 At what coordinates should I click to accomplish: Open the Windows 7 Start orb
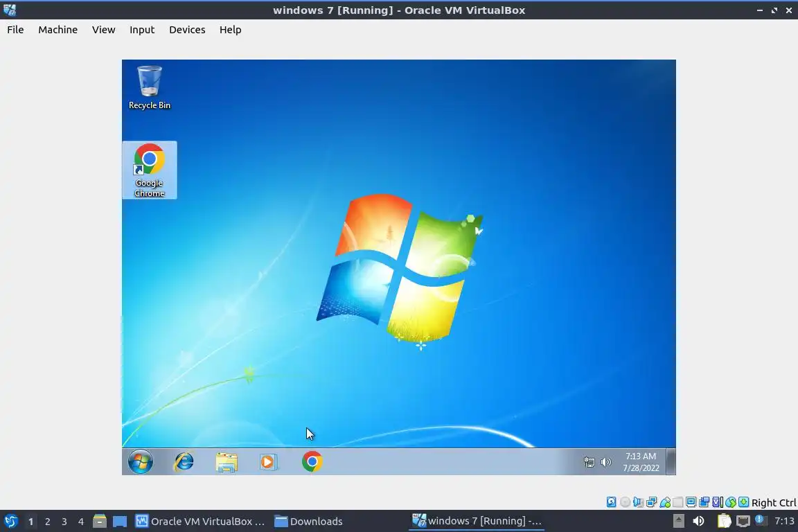click(141, 462)
